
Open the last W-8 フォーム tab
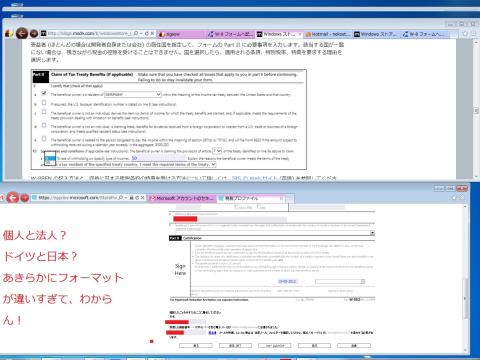tap(425, 34)
